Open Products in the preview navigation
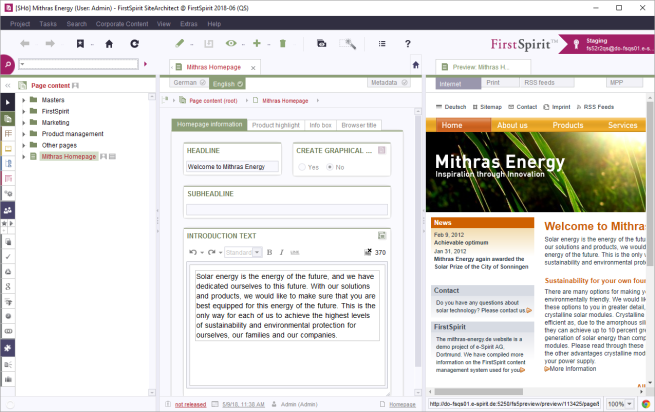655x412 pixels. pyautogui.click(x=568, y=125)
